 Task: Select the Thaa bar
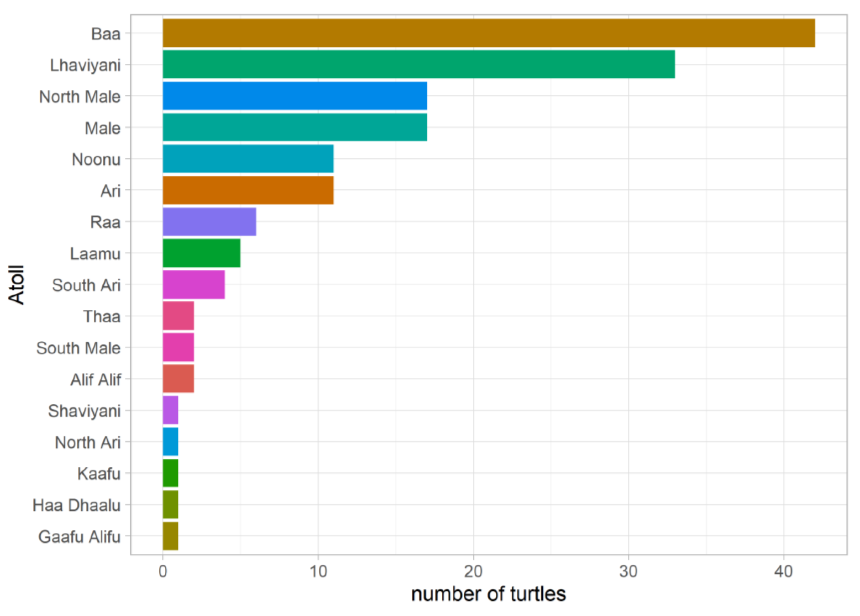click(178, 316)
